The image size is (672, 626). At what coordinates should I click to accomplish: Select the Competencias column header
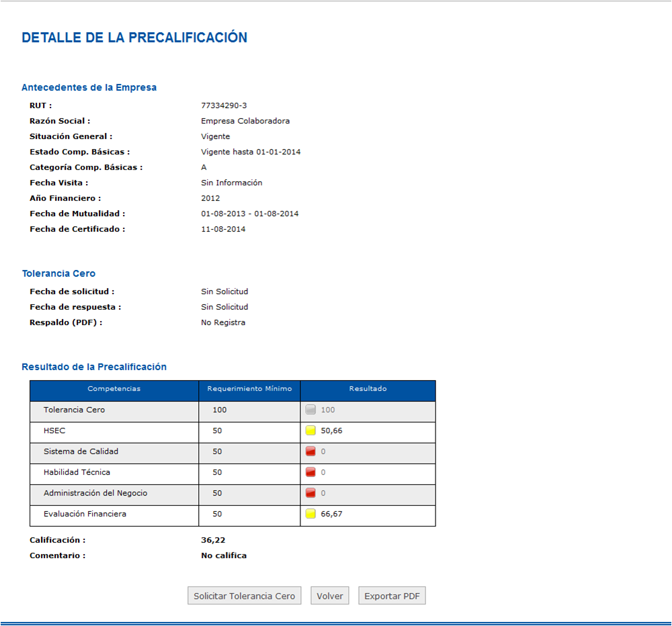tap(114, 390)
